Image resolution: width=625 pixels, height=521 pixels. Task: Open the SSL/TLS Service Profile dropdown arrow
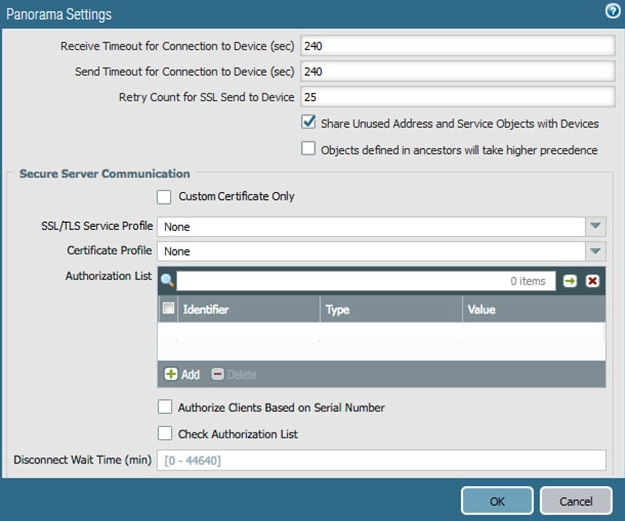tap(596, 226)
